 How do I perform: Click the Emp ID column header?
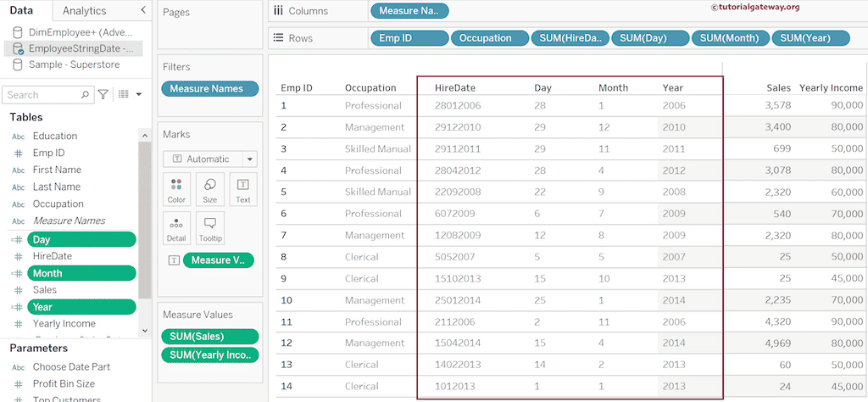[x=297, y=87]
